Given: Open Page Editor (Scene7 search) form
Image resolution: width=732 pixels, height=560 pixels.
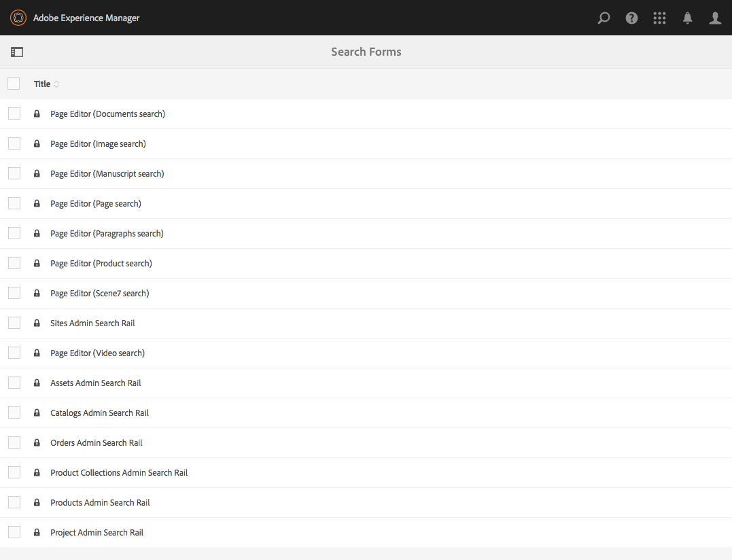Looking at the screenshot, I should click(x=99, y=293).
